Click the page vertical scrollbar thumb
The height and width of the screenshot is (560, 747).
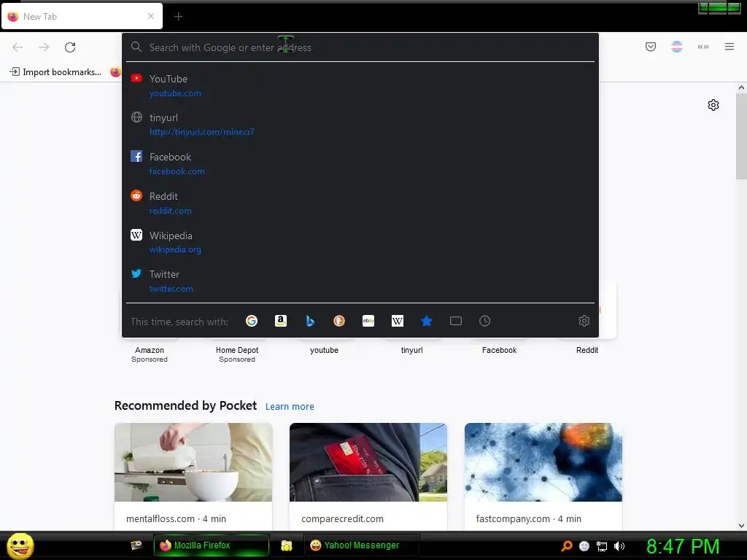point(741,136)
